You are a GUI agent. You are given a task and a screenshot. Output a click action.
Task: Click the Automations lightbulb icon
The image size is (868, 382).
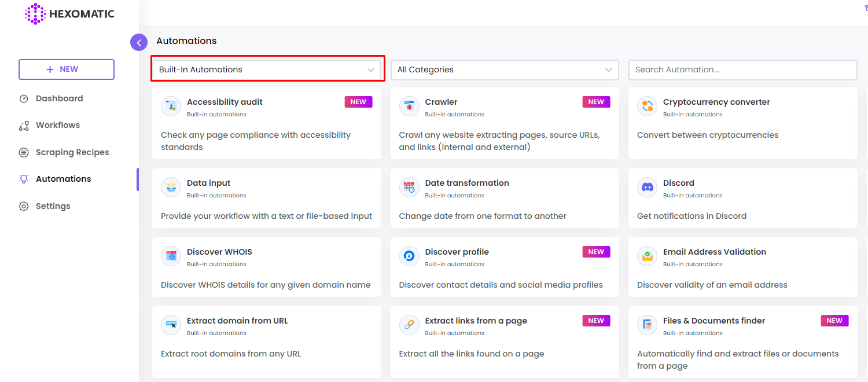point(24,179)
